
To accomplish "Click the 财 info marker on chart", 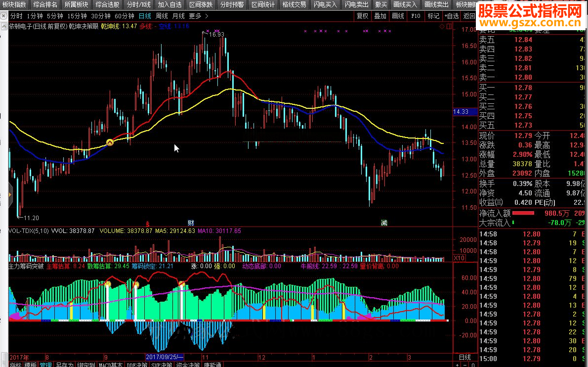I will 191,223.
